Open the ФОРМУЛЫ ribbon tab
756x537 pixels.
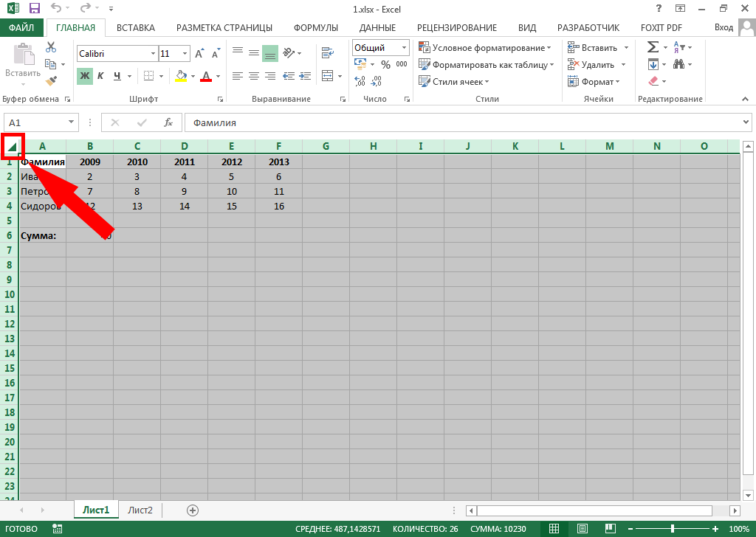(315, 28)
